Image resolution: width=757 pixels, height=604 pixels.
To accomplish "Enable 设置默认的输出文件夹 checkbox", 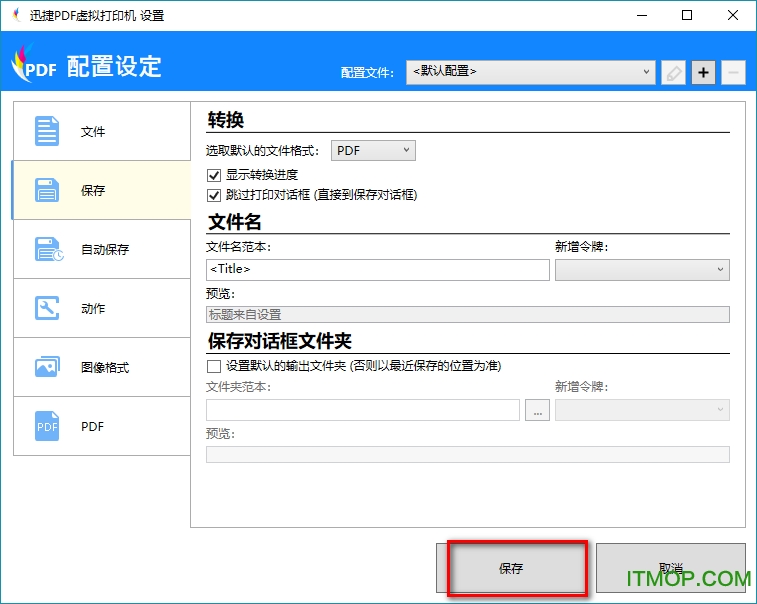I will [x=213, y=366].
